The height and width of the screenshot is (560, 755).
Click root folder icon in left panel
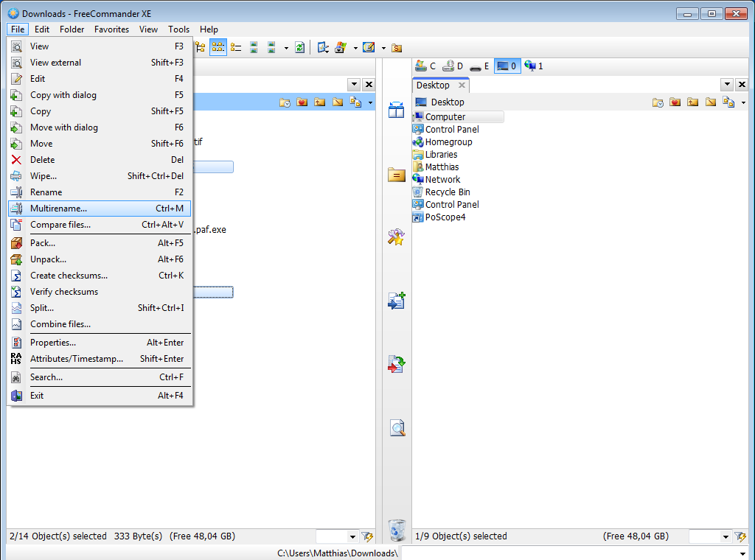338,102
